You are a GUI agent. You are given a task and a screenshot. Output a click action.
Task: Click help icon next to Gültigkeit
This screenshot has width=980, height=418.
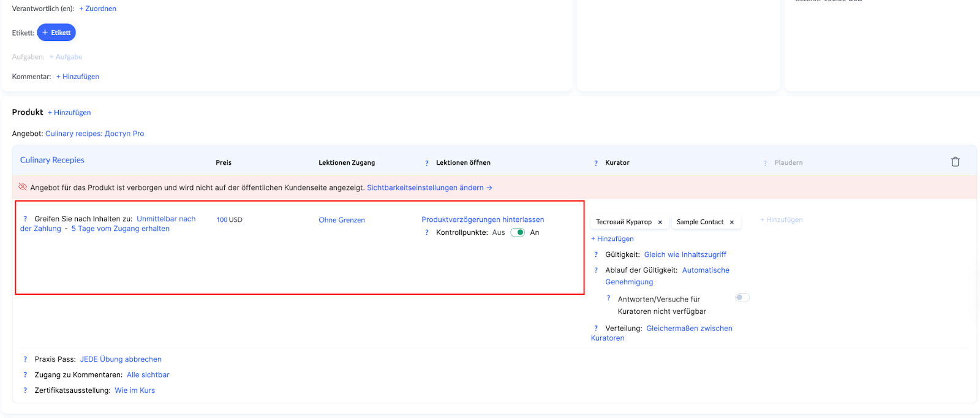tap(595, 254)
